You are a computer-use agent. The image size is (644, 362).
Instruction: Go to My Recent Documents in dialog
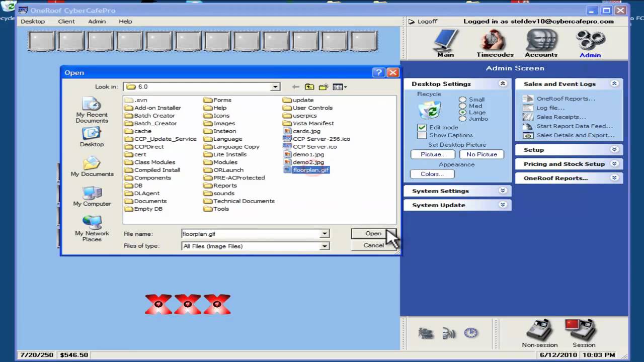point(92,110)
